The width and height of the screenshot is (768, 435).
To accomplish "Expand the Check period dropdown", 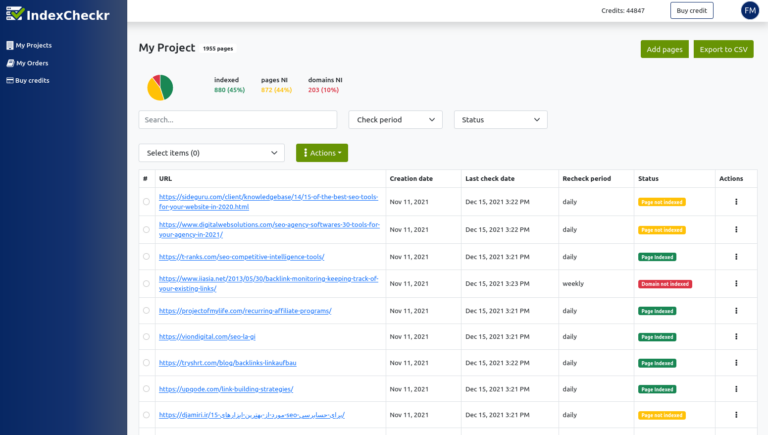I will (395, 120).
